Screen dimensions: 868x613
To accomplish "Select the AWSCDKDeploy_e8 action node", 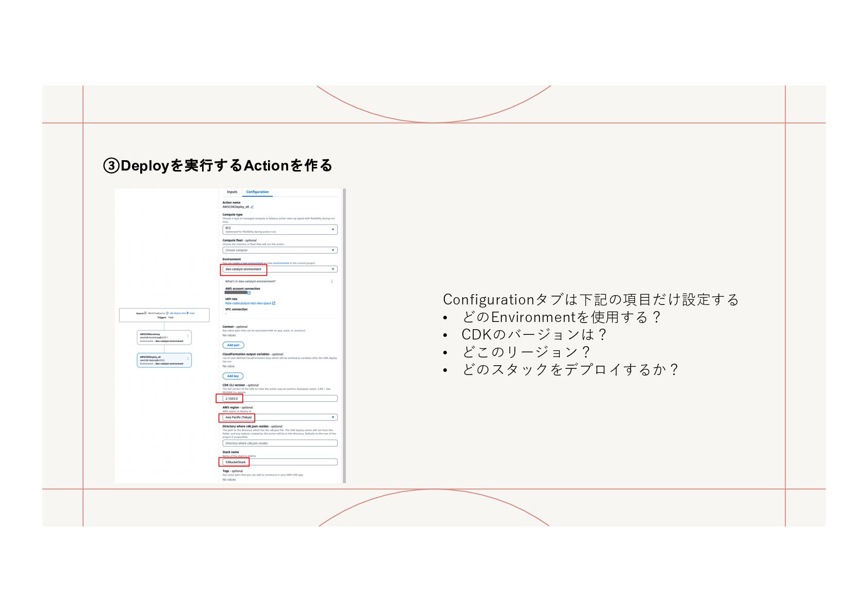I will [164, 360].
